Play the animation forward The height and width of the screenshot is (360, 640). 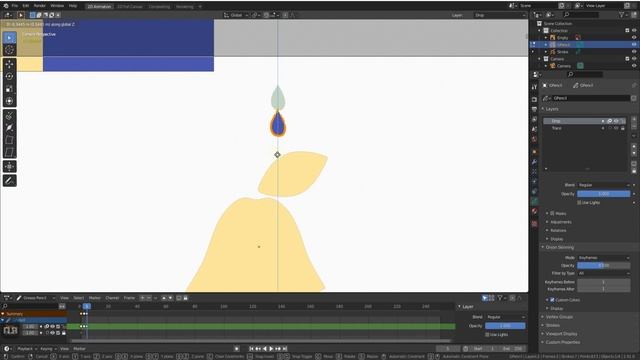[x=271, y=349]
